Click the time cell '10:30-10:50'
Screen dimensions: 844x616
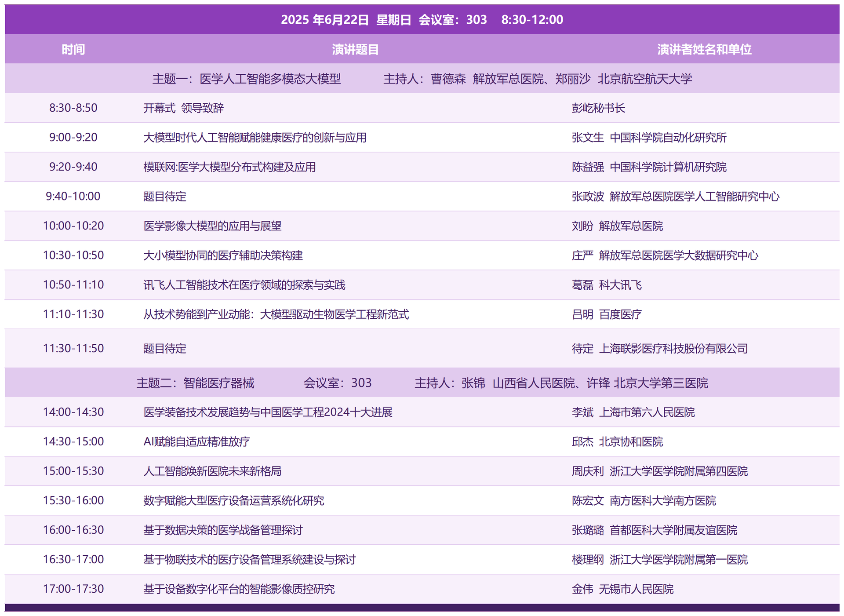point(73,255)
